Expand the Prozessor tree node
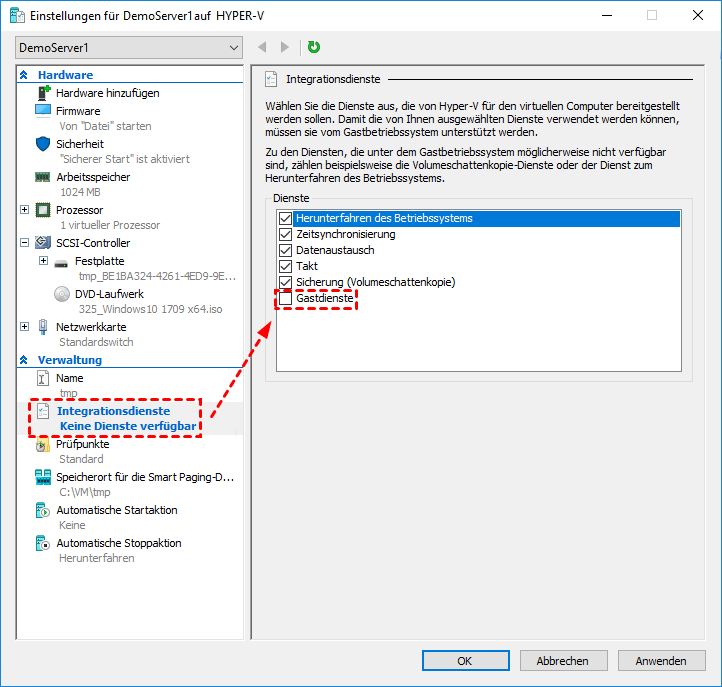 click(x=25, y=210)
